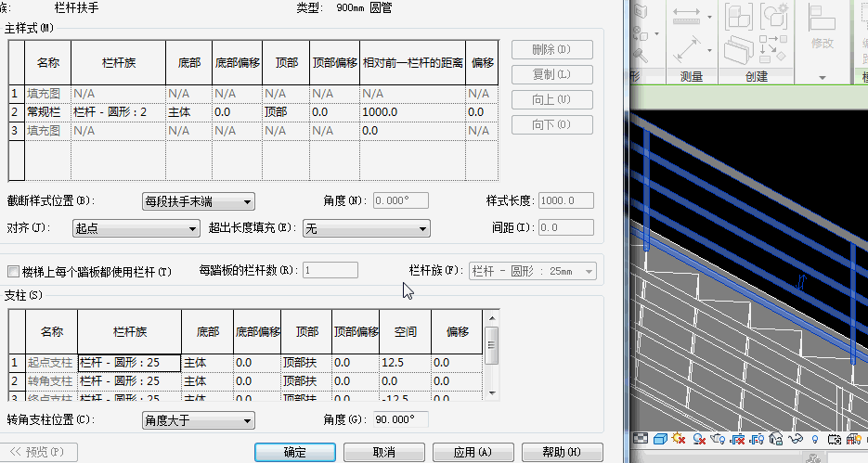The width and height of the screenshot is (868, 463).
Task: Open the 超出长度填充 dropdown showing 无
Action: (x=367, y=228)
